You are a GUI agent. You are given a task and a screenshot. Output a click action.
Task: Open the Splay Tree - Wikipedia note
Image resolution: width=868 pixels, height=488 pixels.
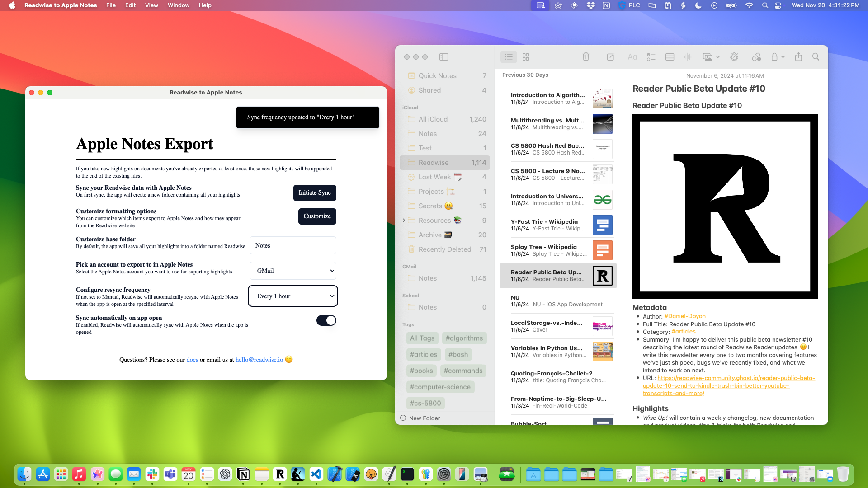558,250
